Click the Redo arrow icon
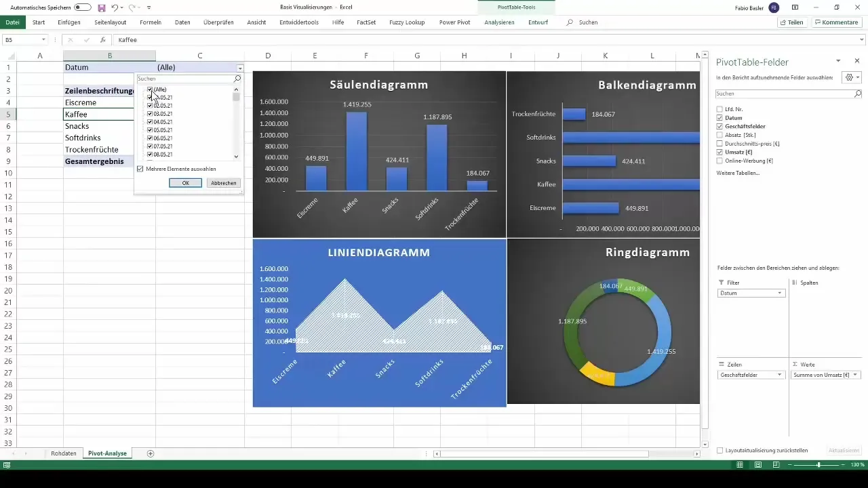 click(x=132, y=7)
